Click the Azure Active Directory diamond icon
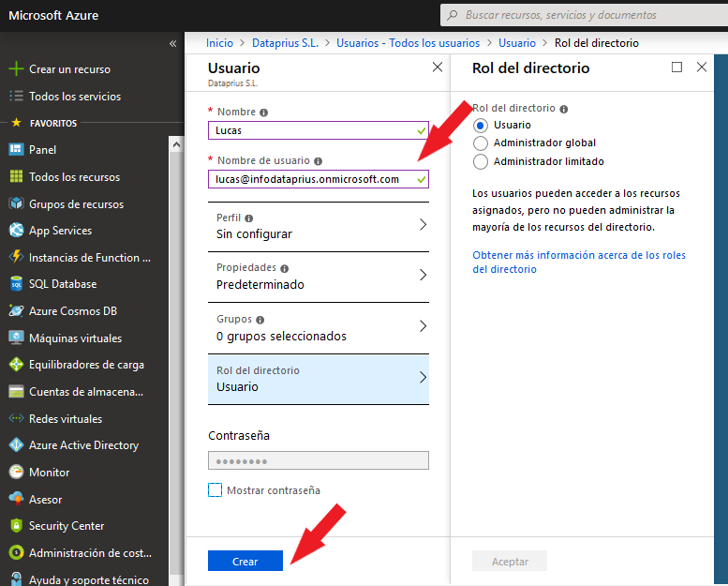Image resolution: width=728 pixels, height=586 pixels. click(x=16, y=444)
